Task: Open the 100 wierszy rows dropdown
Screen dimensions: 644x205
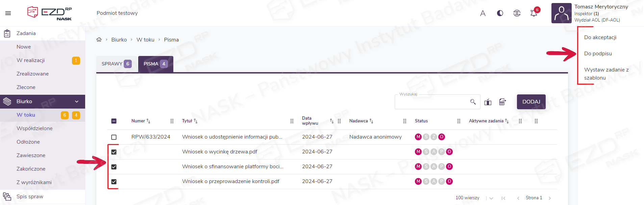Action: tap(491, 198)
